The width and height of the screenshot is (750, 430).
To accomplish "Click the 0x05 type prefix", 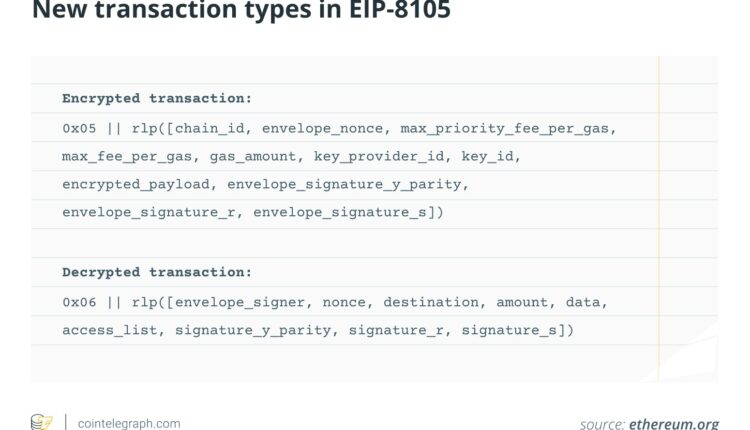I will [79, 128].
